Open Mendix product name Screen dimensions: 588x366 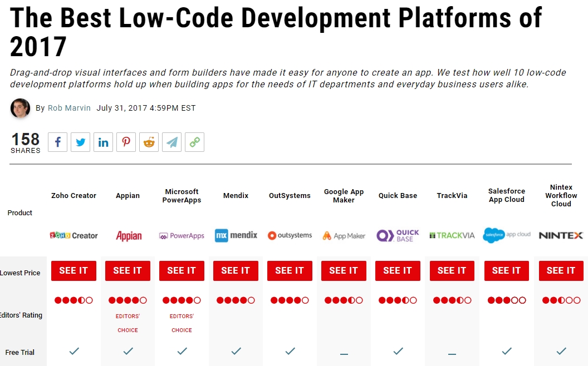[236, 196]
